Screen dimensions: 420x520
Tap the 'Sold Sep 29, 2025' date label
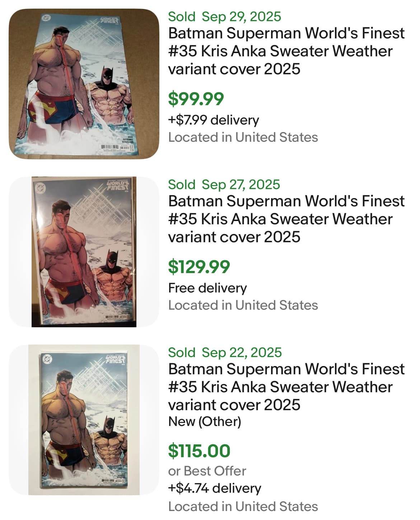[224, 17]
